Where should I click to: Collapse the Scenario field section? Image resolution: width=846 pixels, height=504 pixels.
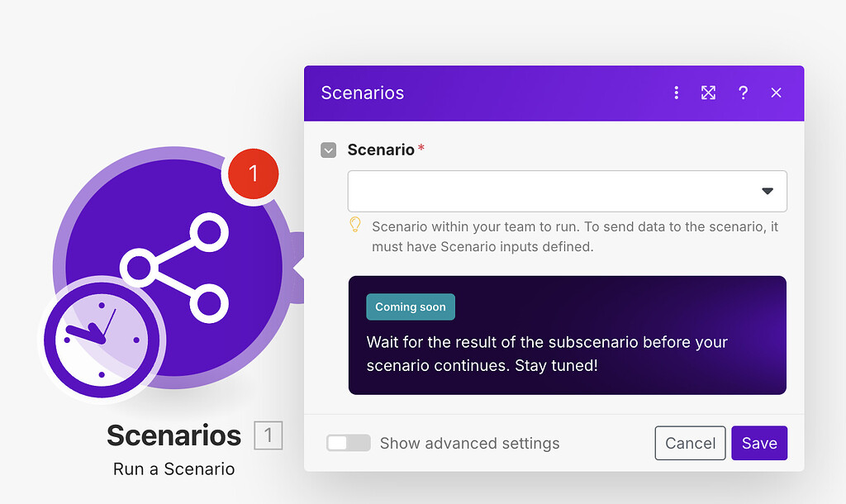(x=328, y=150)
